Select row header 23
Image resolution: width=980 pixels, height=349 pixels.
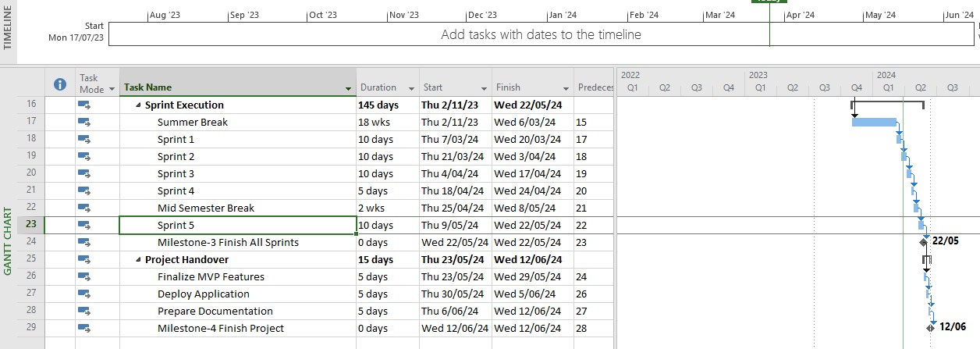(31, 225)
